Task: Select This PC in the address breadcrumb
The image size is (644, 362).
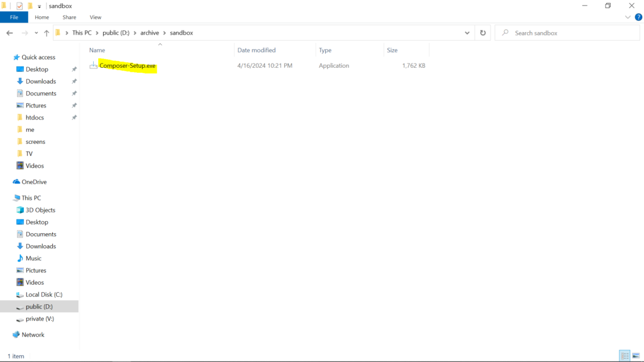Action: tap(82, 33)
